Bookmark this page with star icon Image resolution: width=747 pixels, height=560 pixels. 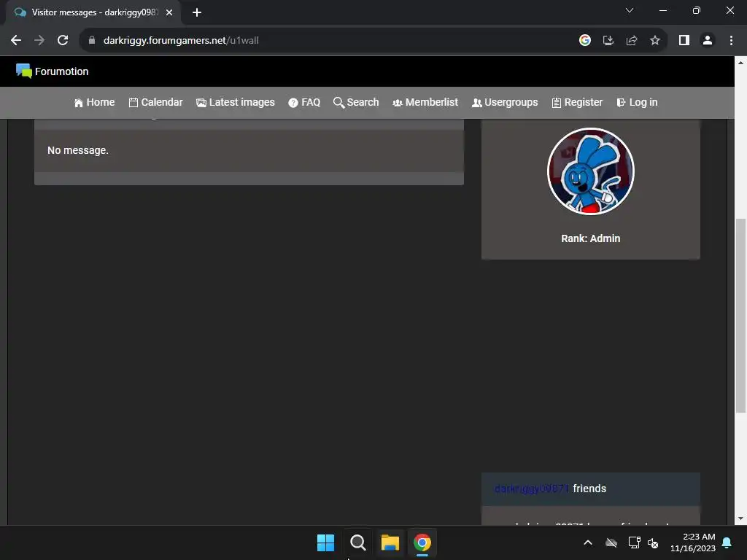point(655,41)
